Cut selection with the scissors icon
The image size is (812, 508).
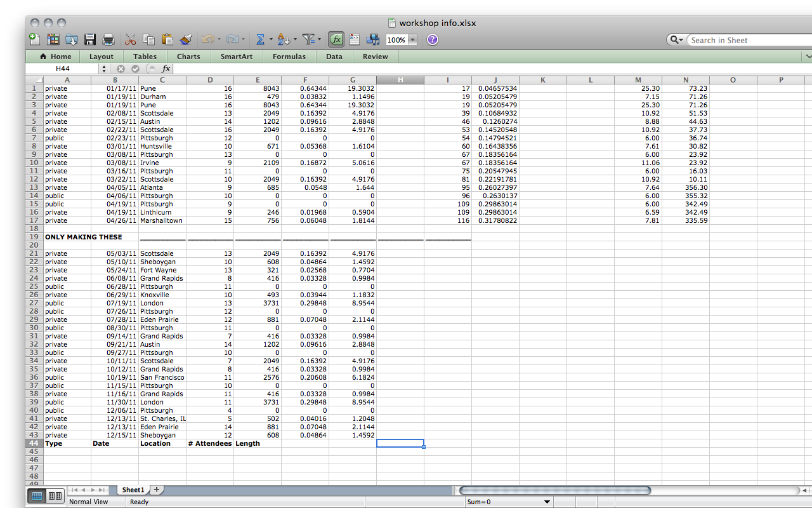pyautogui.click(x=131, y=39)
